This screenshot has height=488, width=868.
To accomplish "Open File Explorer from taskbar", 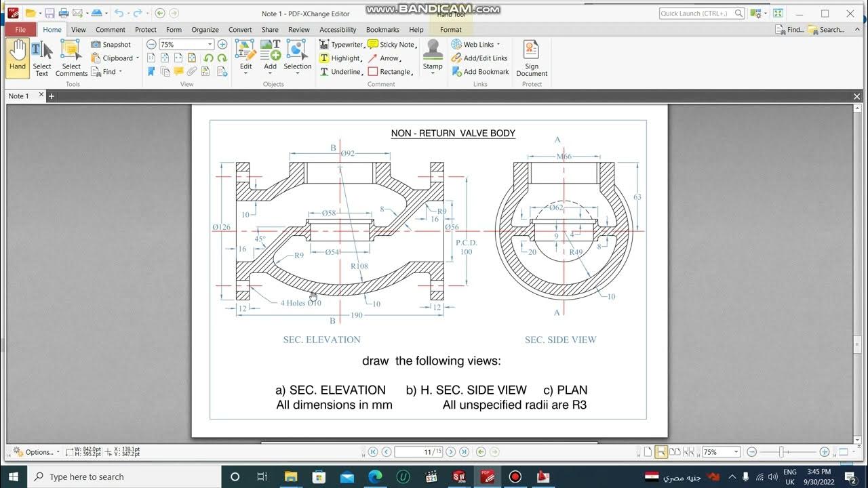I will tap(291, 476).
